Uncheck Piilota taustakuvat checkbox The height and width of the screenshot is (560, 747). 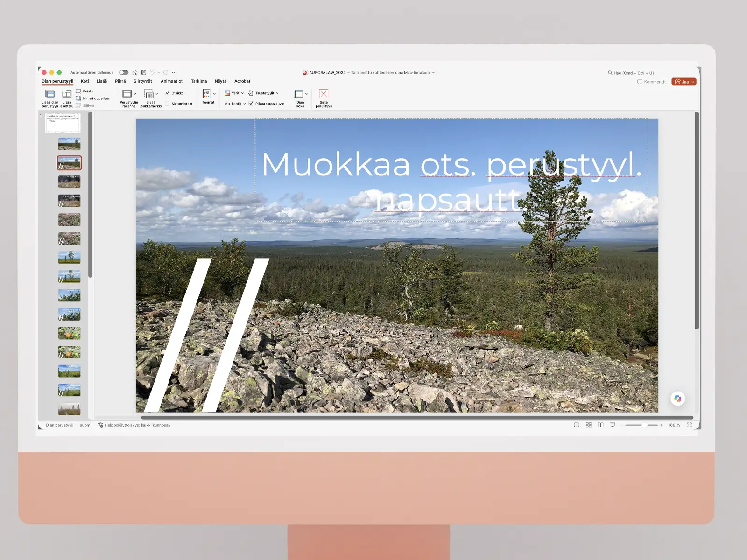(x=251, y=104)
